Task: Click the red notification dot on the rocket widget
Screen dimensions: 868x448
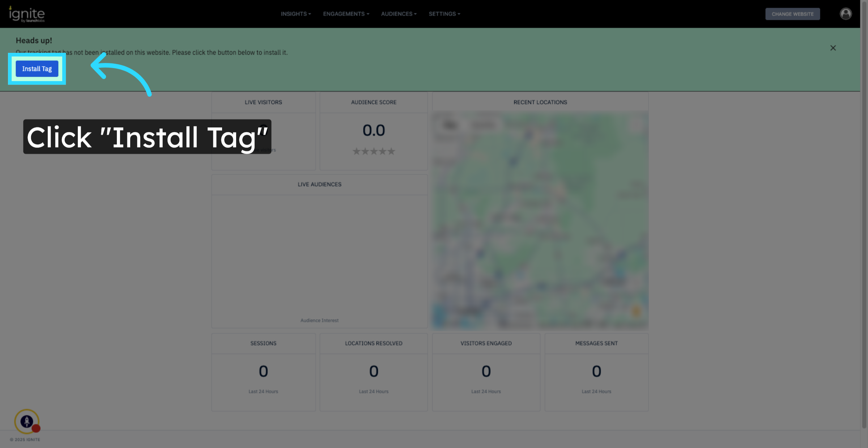Action: click(36, 428)
